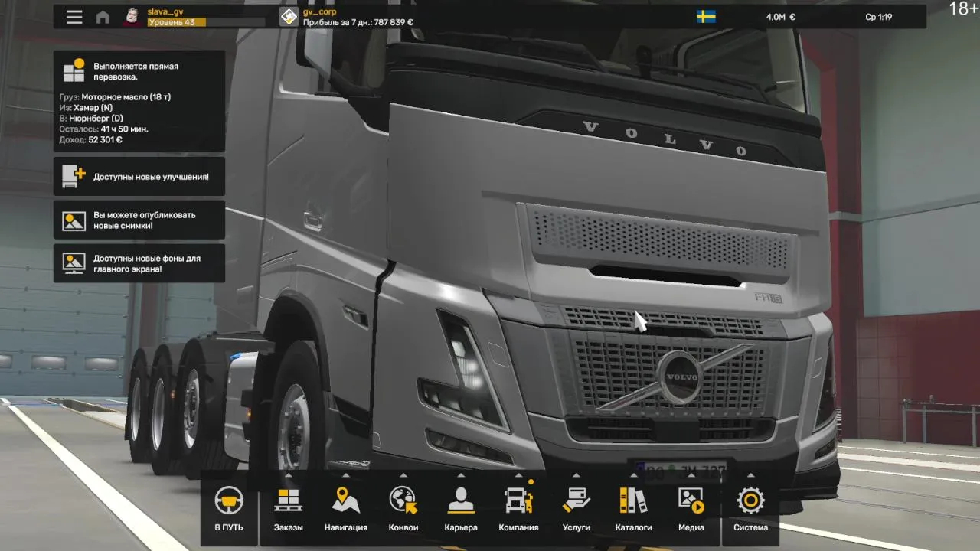The width and height of the screenshot is (980, 551).
Task: Expand the arrow above Каталоги
Action: click(x=634, y=475)
